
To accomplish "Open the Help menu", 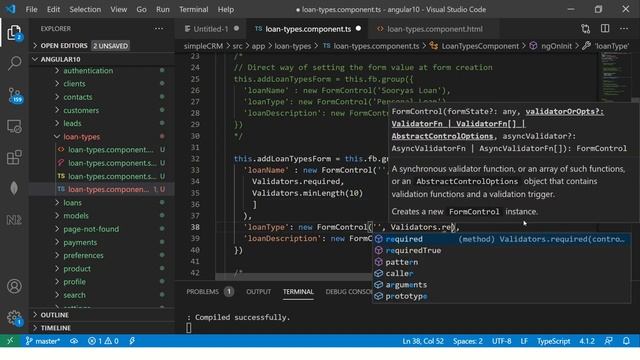I will 226,9.
